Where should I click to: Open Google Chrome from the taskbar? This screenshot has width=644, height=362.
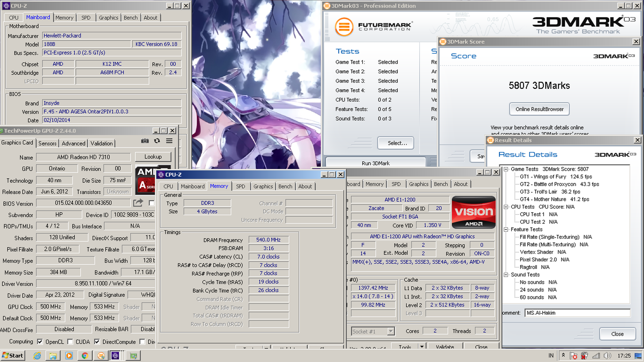pyautogui.click(x=85, y=356)
